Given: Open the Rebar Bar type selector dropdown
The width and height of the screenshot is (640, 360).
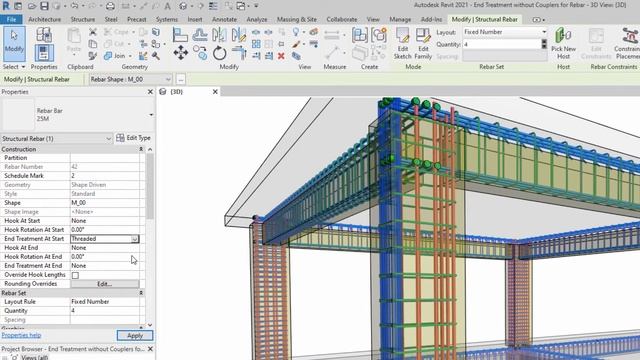Looking at the screenshot, I should 151,115.
